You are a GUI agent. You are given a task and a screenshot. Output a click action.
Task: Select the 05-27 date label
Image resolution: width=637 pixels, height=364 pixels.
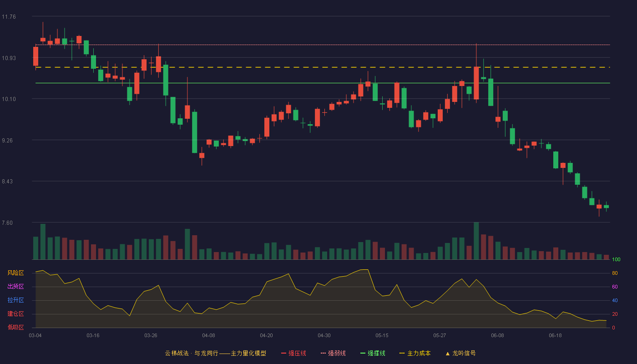(x=440, y=335)
